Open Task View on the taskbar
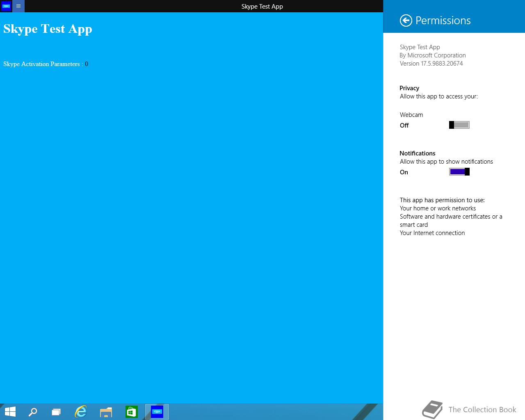The image size is (525, 420). pyautogui.click(x=56, y=411)
